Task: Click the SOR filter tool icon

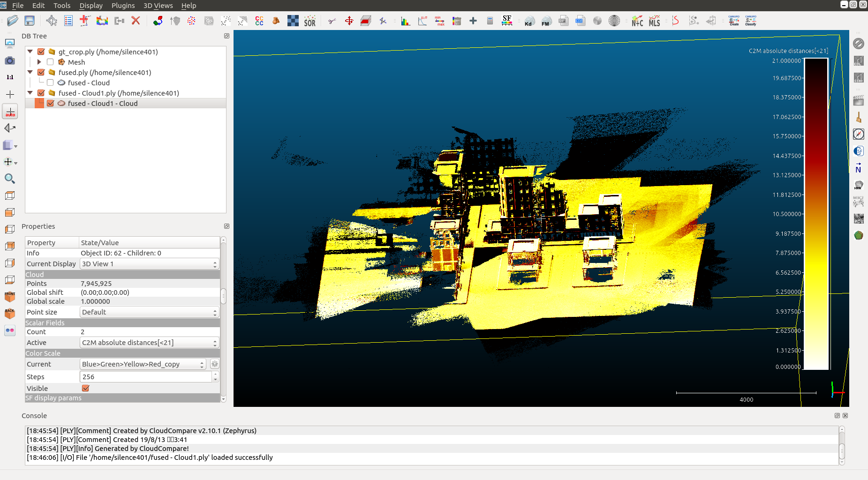Action: click(309, 21)
